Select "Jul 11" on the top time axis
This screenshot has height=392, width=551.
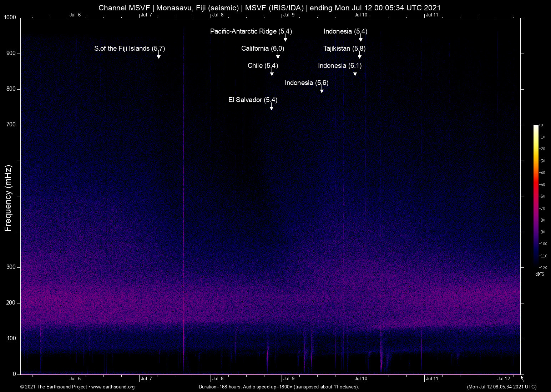click(x=432, y=15)
